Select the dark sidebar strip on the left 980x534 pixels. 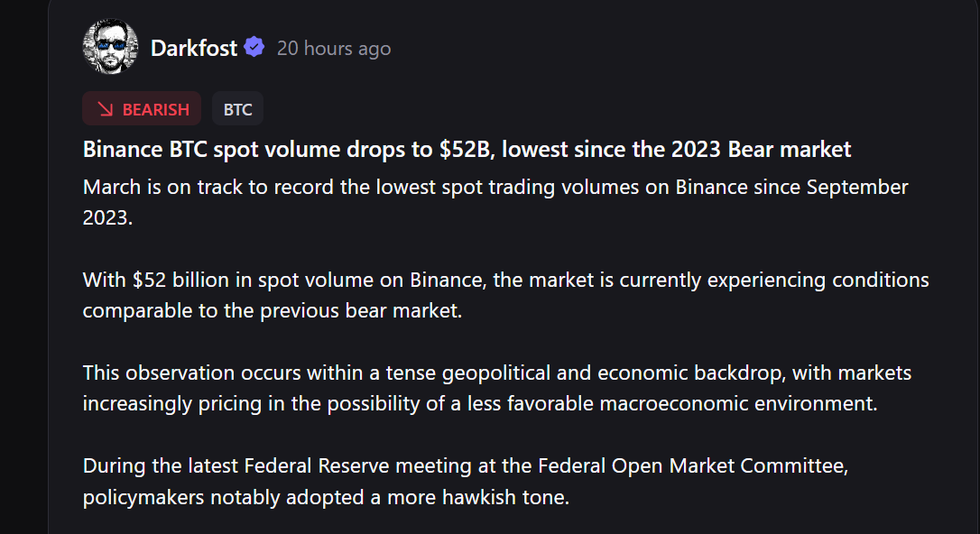(x=23, y=267)
